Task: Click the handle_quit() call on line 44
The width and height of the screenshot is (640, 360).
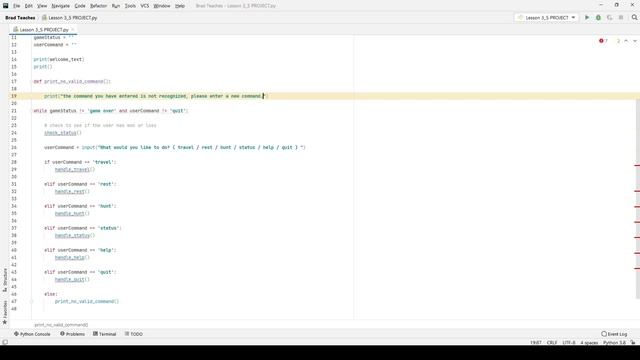Action: click(x=72, y=280)
